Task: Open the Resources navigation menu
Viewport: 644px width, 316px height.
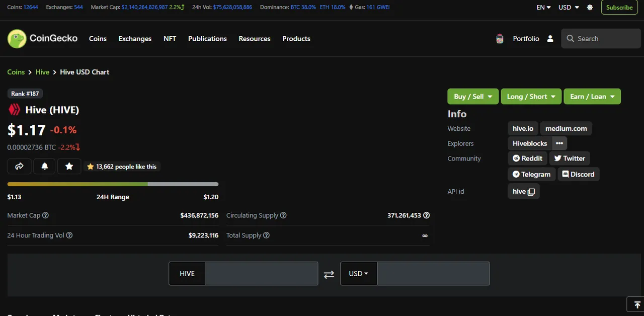Action: 255,39
